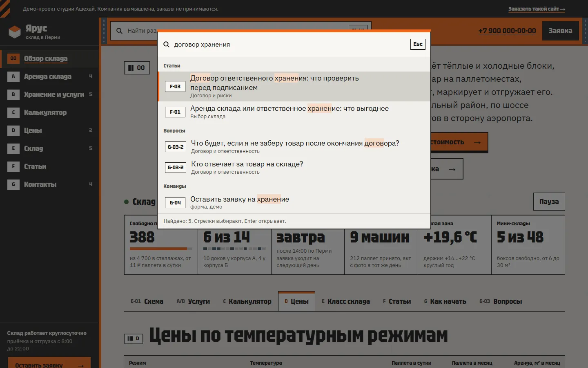
Task: Open Обзор склада in sidebar
Action: click(x=49, y=58)
